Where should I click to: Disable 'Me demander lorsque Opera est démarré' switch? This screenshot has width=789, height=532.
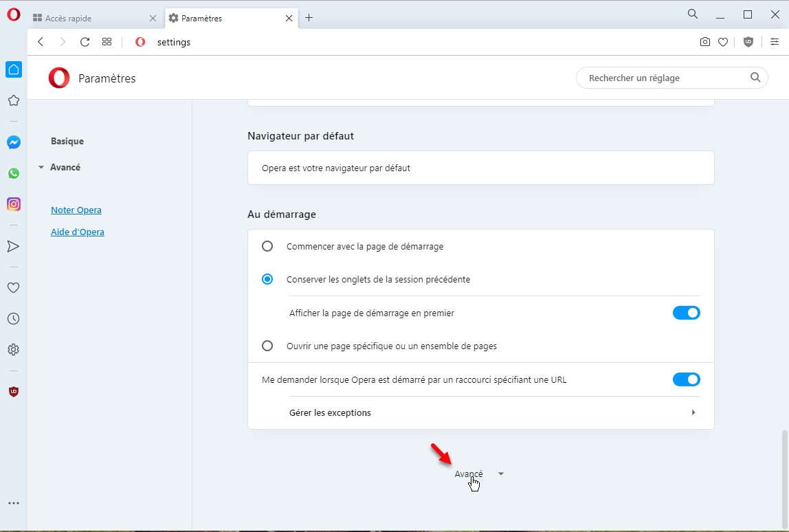tap(685, 379)
